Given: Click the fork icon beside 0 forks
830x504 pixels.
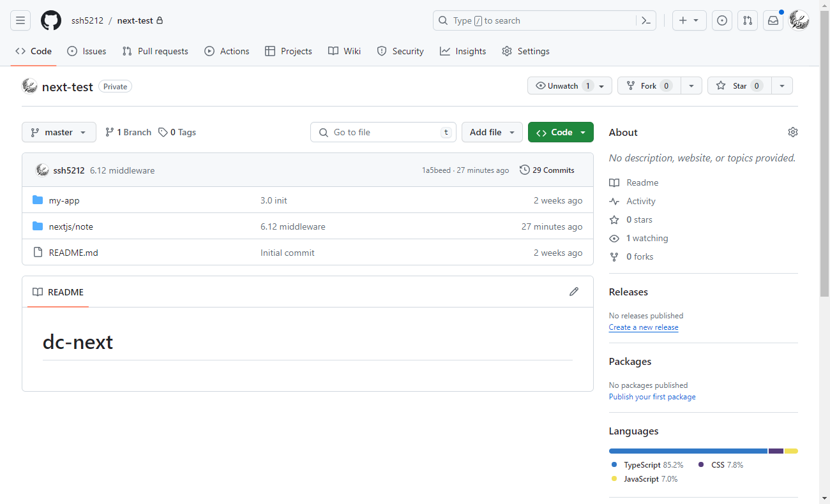Looking at the screenshot, I should click(614, 256).
